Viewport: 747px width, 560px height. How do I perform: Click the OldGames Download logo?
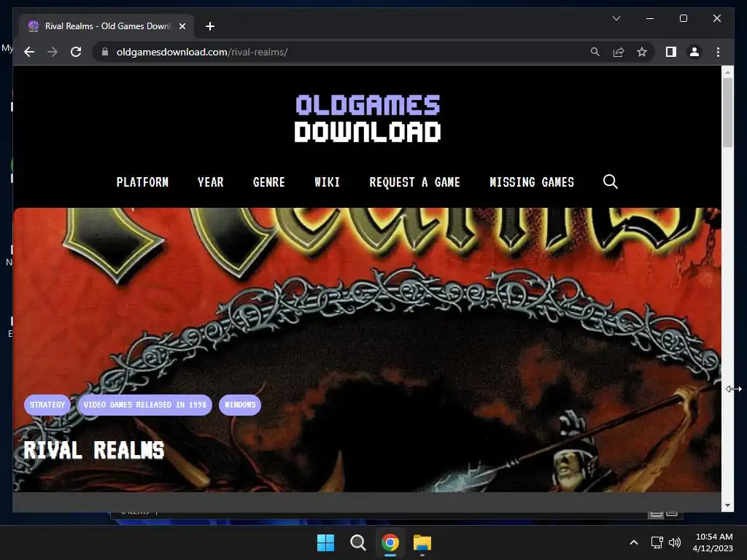pos(368,118)
